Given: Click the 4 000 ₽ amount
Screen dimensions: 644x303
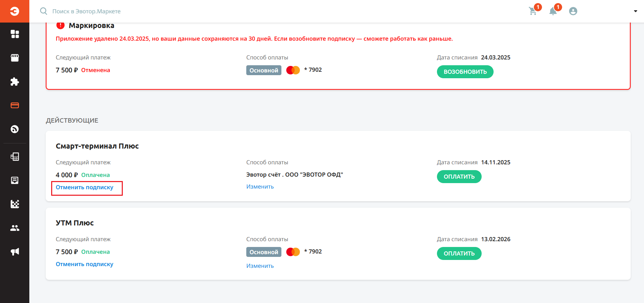Looking at the screenshot, I should point(67,175).
